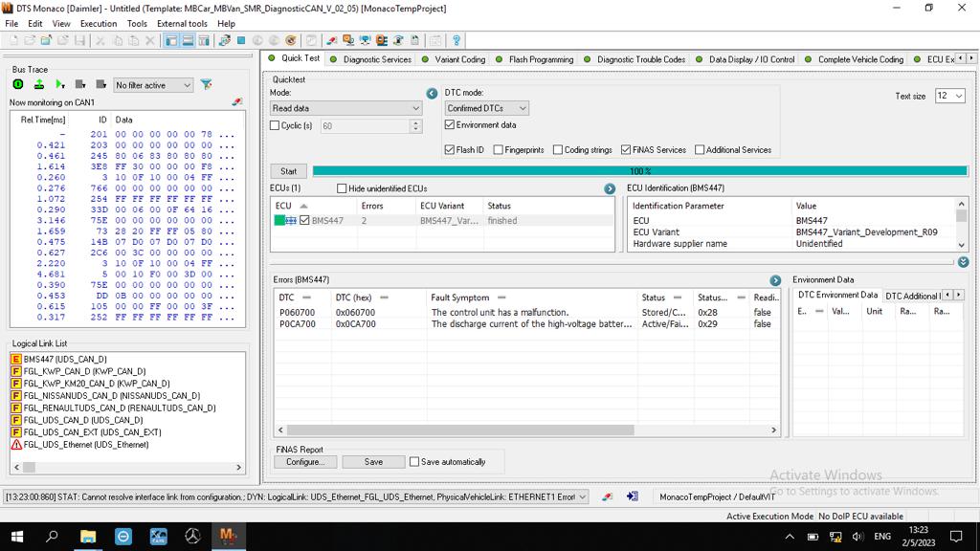Click the orange circular toolbar icon
The width and height of the screenshot is (980, 551).
tap(291, 40)
